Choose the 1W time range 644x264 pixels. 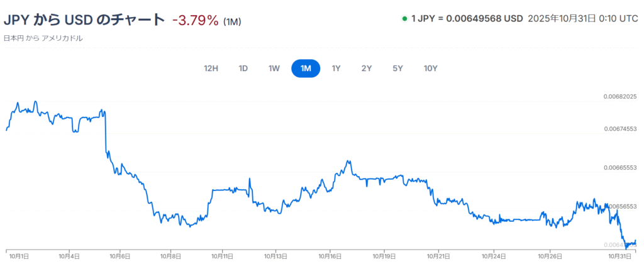coord(274,69)
